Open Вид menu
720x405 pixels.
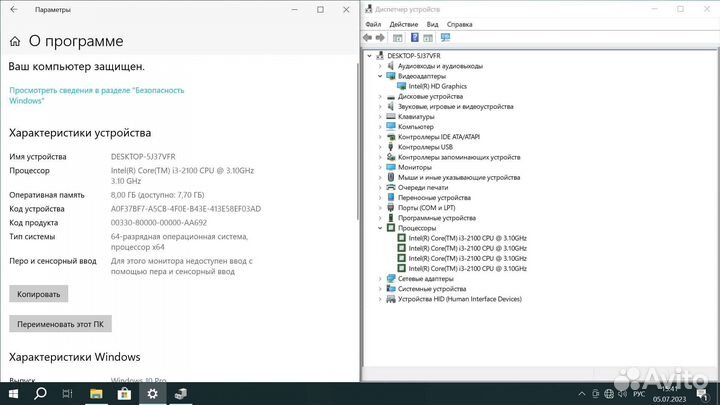pos(432,24)
